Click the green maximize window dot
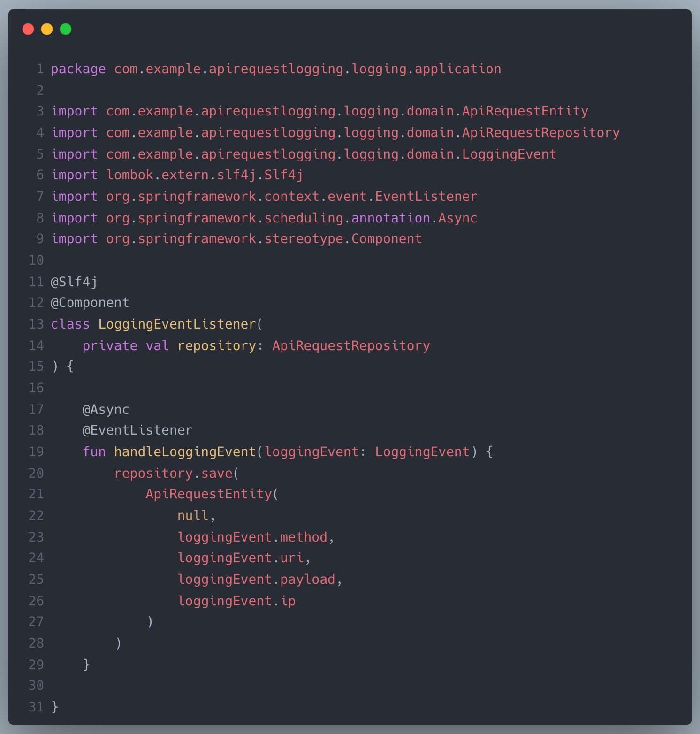Screen dimensions: 700x734 tap(66, 29)
